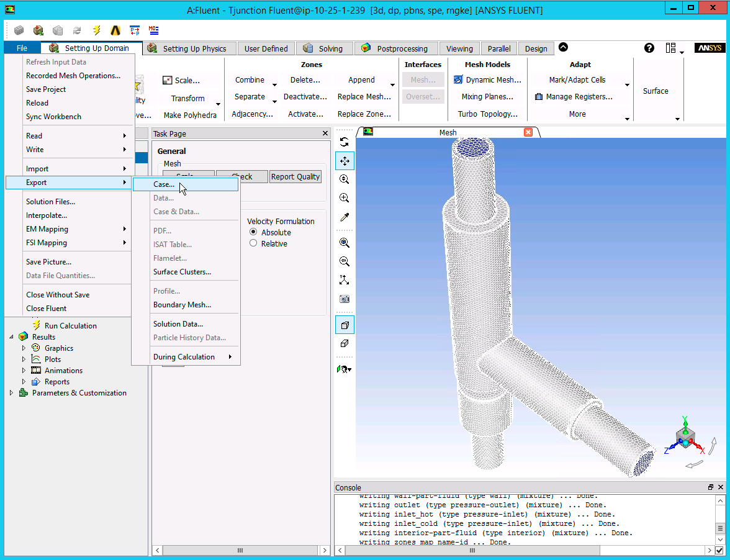730x560 pixels.
Task: Click the camera Save Picture icon
Action: tap(345, 299)
